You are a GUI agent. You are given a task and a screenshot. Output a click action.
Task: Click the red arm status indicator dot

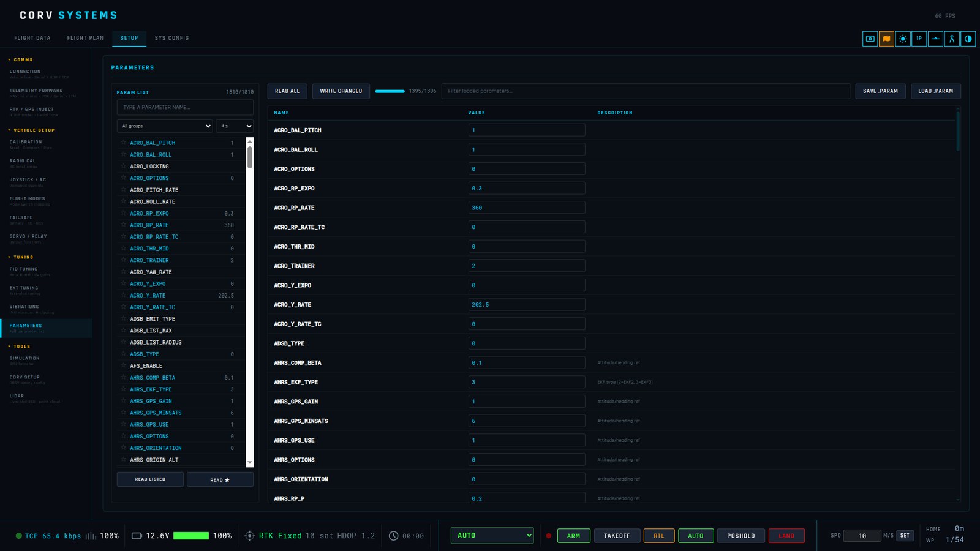549,536
